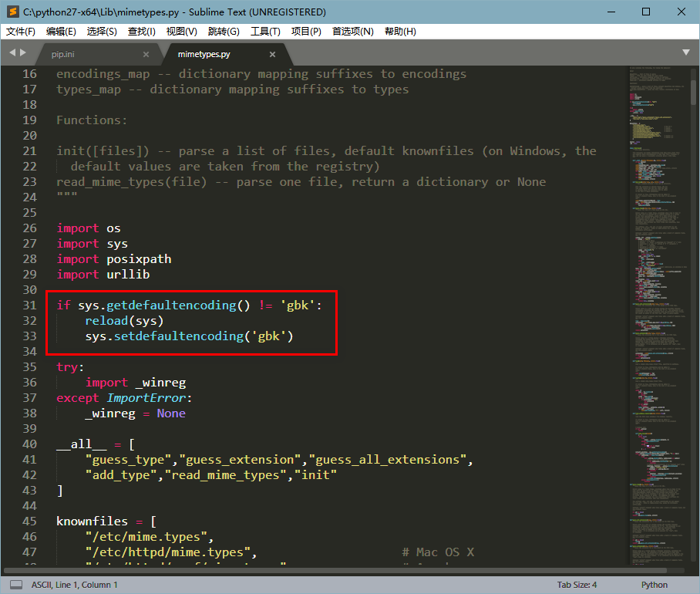Click the reload(sys) statement
The image size is (700, 594).
pos(125,321)
